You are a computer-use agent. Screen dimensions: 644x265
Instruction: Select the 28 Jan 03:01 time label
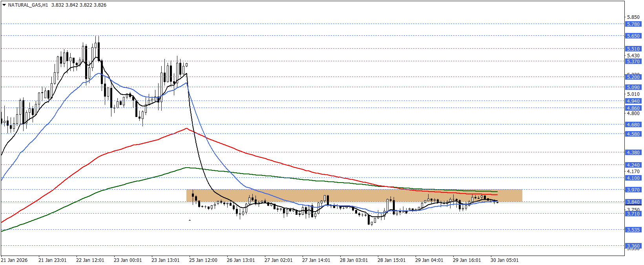[x=354, y=260]
